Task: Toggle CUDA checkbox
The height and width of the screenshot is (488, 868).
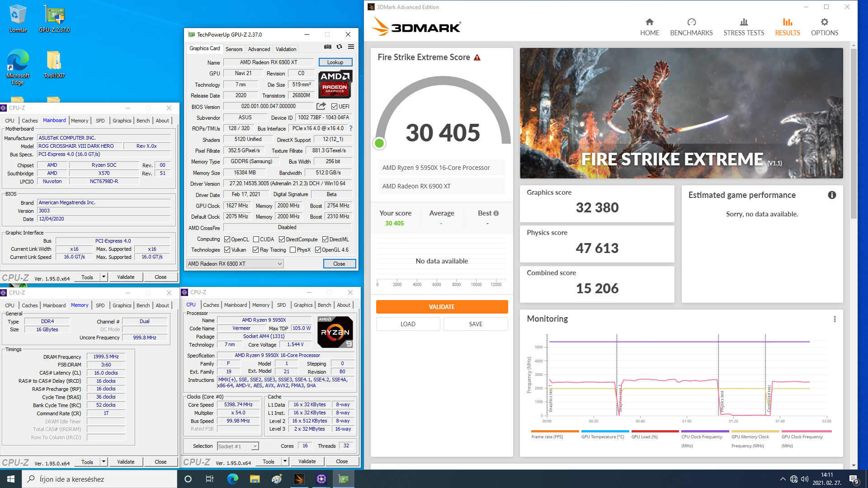Action: click(x=256, y=239)
